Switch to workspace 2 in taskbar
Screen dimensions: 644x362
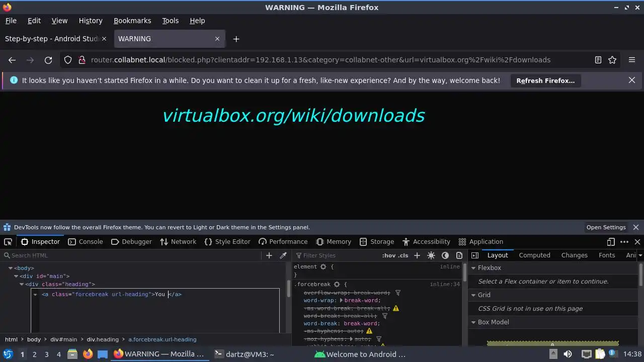pyautogui.click(x=34, y=354)
